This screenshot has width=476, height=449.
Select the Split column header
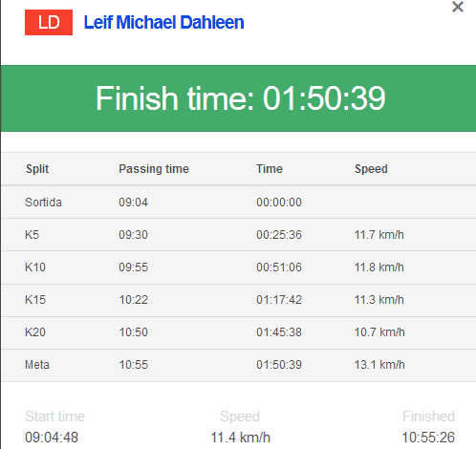click(x=37, y=169)
